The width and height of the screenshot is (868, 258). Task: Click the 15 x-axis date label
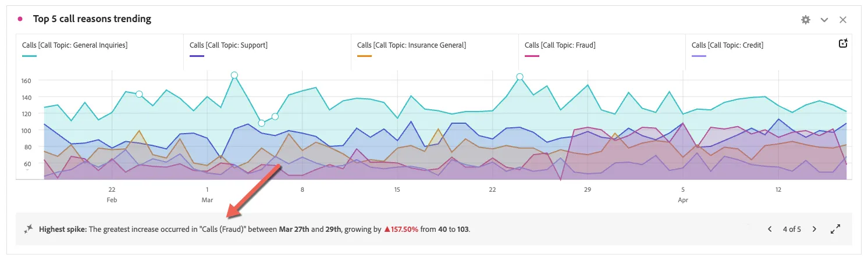[x=397, y=189]
